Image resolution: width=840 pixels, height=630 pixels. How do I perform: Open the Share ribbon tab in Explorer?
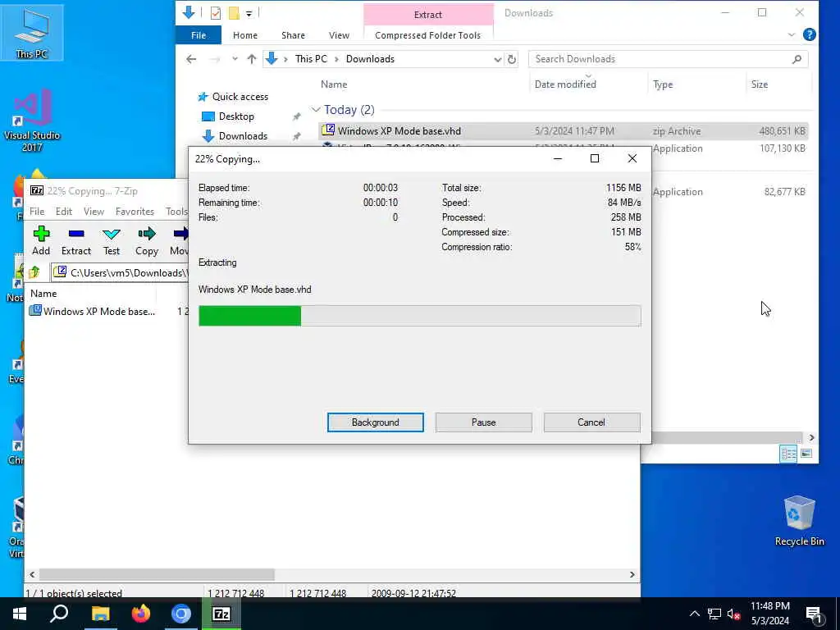point(293,35)
